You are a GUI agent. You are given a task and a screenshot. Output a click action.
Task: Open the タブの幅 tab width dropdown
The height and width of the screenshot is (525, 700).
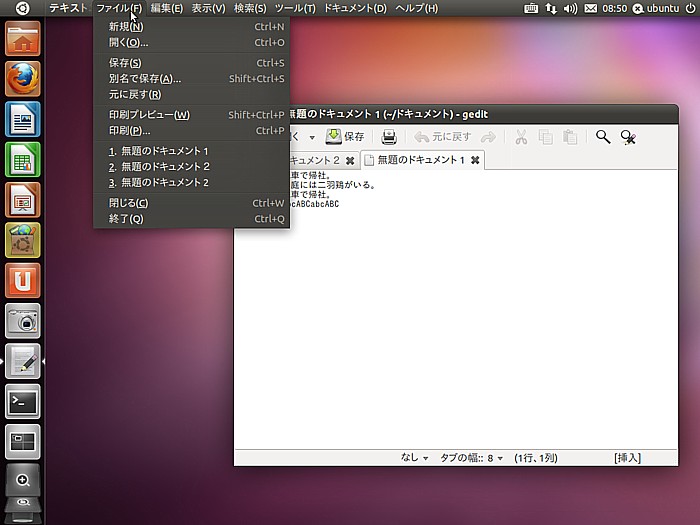[471, 458]
